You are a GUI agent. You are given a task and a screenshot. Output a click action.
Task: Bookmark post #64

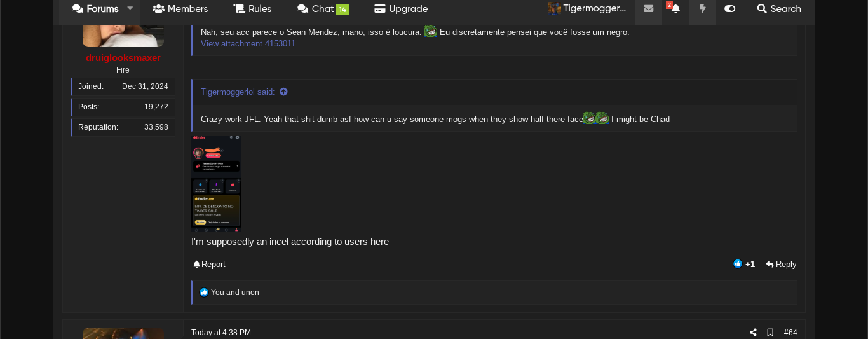(770, 333)
